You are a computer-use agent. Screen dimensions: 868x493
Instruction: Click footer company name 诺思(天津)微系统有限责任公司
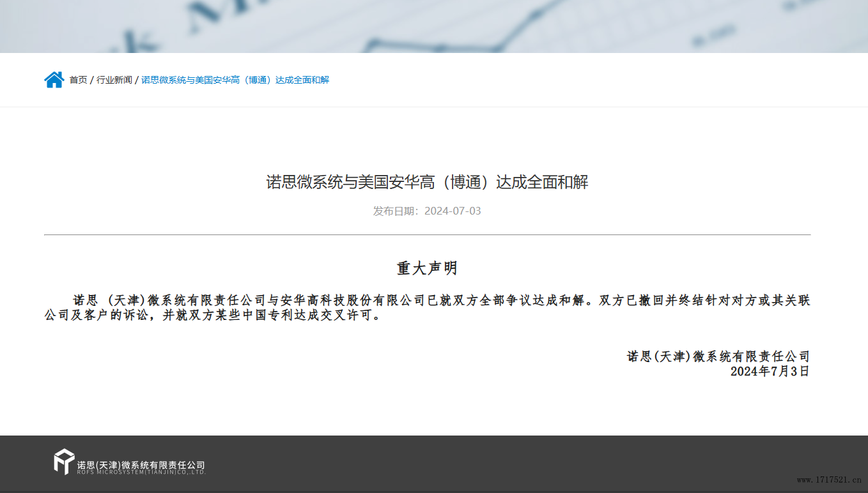pyautogui.click(x=141, y=465)
